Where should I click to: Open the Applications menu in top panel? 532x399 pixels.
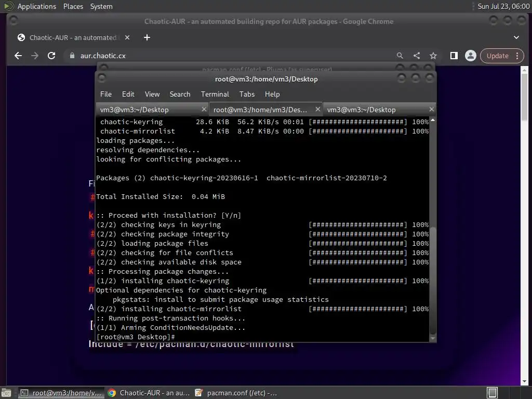(37, 6)
